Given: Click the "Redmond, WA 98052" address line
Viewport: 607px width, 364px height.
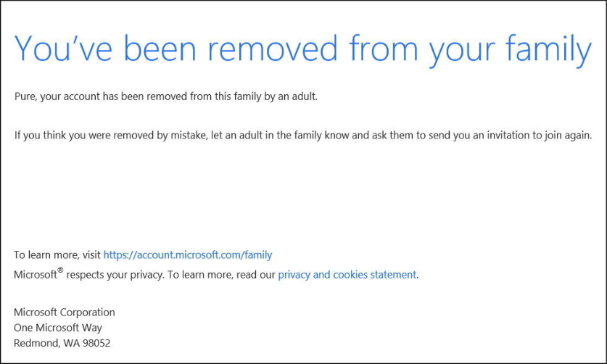Looking at the screenshot, I should pyautogui.click(x=62, y=343).
